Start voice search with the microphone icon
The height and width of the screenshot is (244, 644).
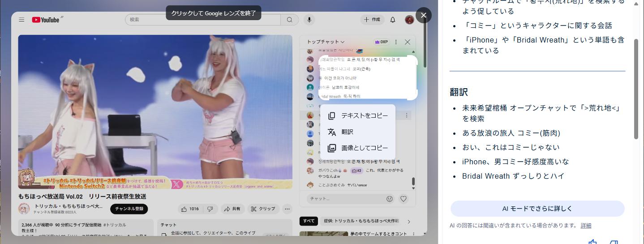pyautogui.click(x=309, y=20)
